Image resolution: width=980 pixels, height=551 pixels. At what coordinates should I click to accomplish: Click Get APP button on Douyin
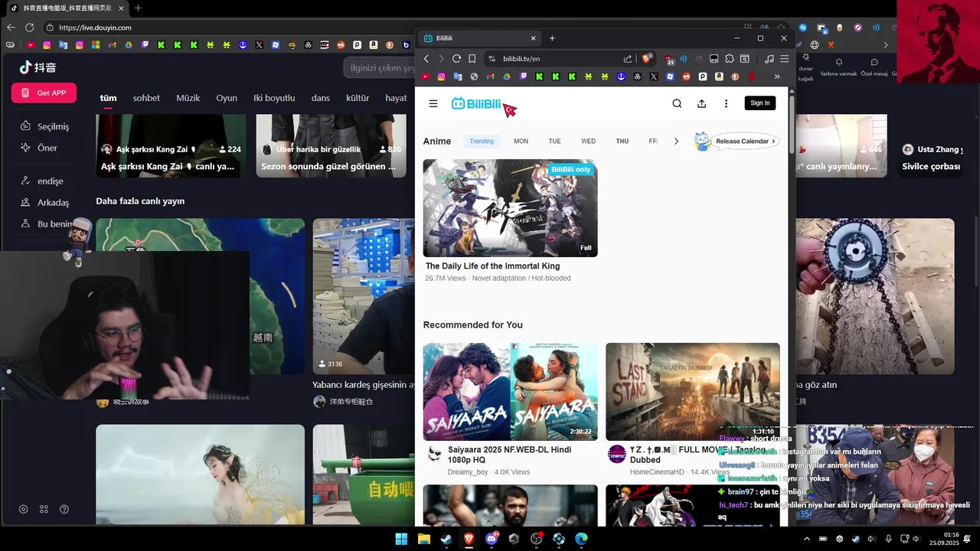coord(44,93)
